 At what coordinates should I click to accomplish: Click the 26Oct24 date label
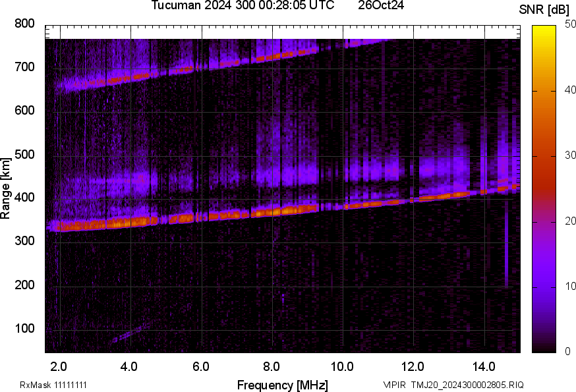click(x=381, y=5)
